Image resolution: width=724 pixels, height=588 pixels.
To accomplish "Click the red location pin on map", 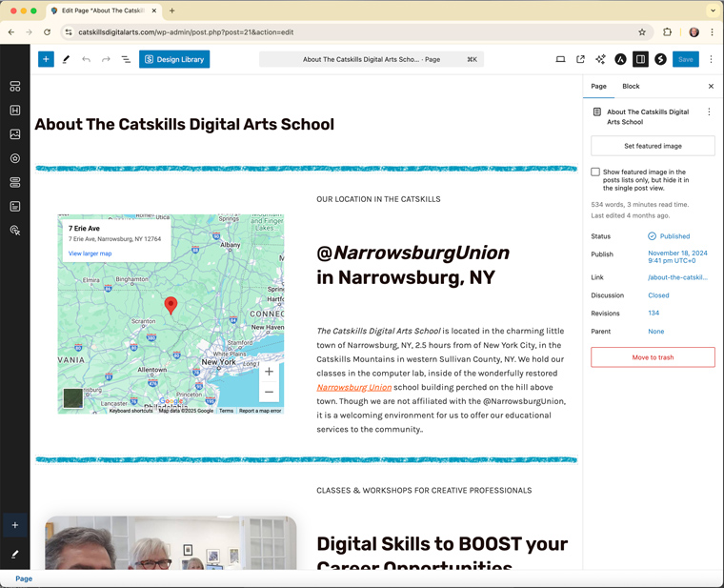I will point(171,305).
